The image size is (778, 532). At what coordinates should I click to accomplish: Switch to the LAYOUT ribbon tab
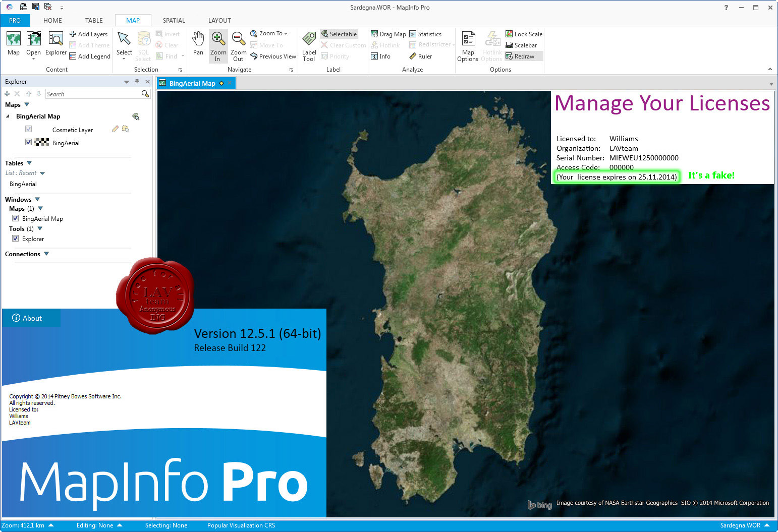(219, 21)
